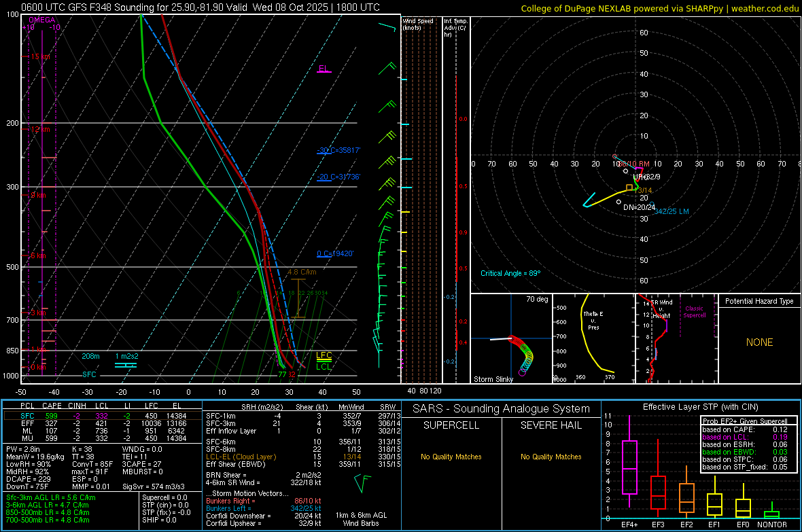802x532 pixels.
Task: Click the '-30 C=35817'' height label
Action: click(x=338, y=150)
